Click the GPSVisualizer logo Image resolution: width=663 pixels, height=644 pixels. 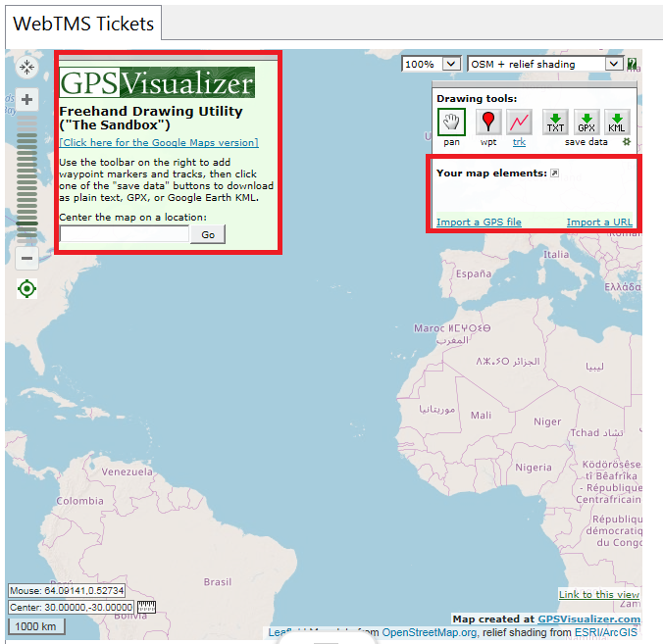coord(157,82)
